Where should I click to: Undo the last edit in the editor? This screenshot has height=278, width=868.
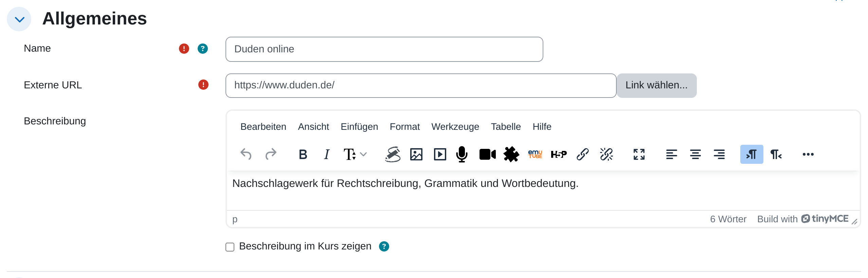(246, 154)
